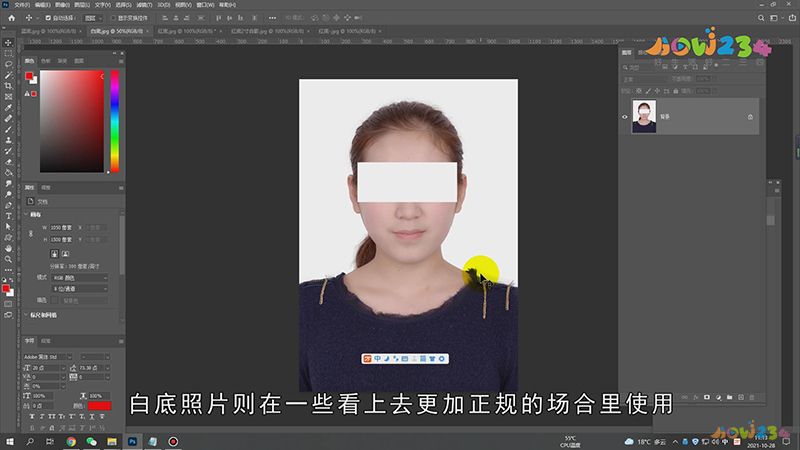Create a new layer in Layers panel

pos(741,397)
